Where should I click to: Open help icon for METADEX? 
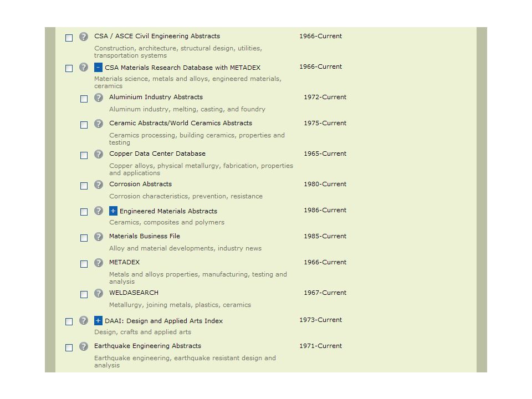coord(99,263)
